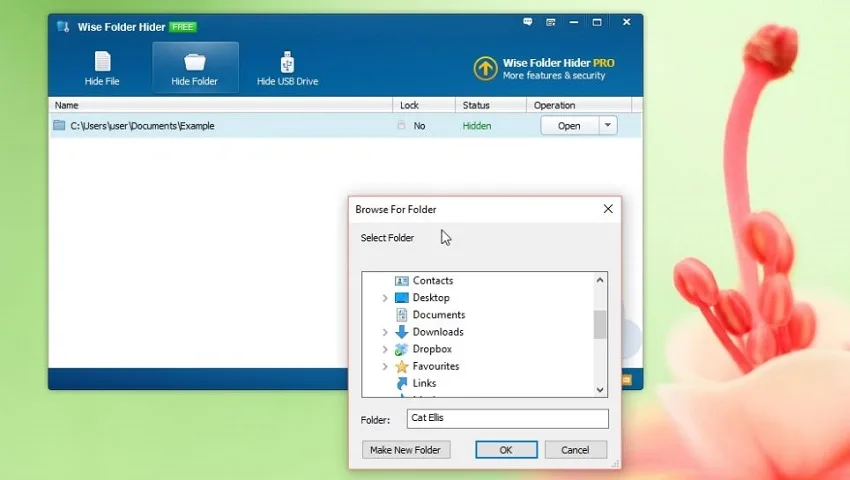
Task: Click the PRO upgrade arrow icon
Action: pyautogui.click(x=485, y=69)
